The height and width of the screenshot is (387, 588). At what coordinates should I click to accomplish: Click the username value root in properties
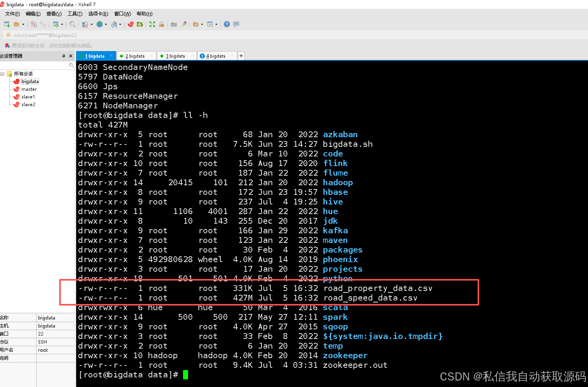tap(43, 350)
